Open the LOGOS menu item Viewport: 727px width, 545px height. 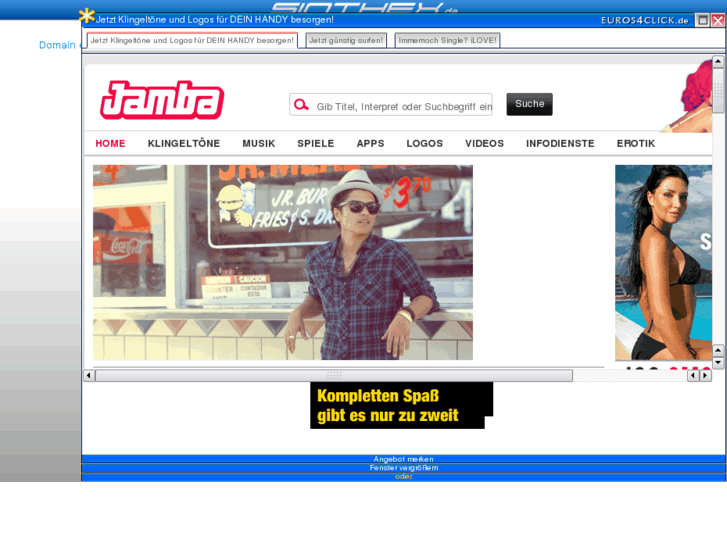click(x=425, y=143)
